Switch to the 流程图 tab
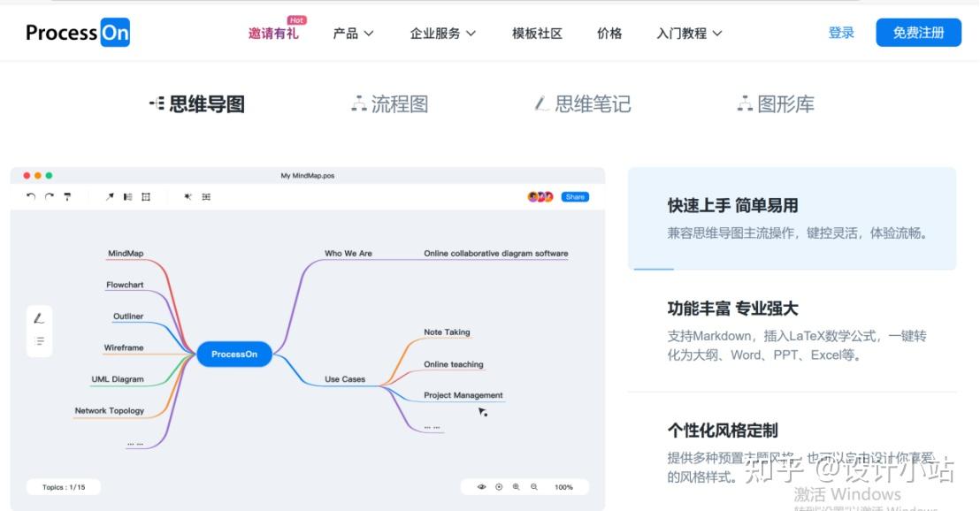Image resolution: width=980 pixels, height=511 pixels. [x=389, y=103]
